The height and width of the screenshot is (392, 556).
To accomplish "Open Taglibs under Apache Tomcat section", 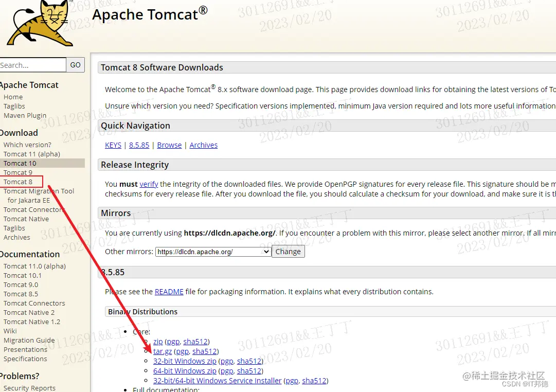I will [14, 106].
